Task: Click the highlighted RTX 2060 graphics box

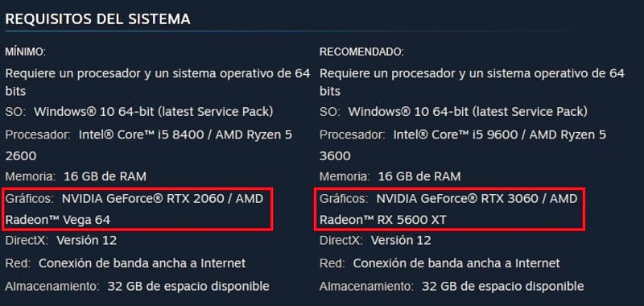Action: (x=138, y=209)
